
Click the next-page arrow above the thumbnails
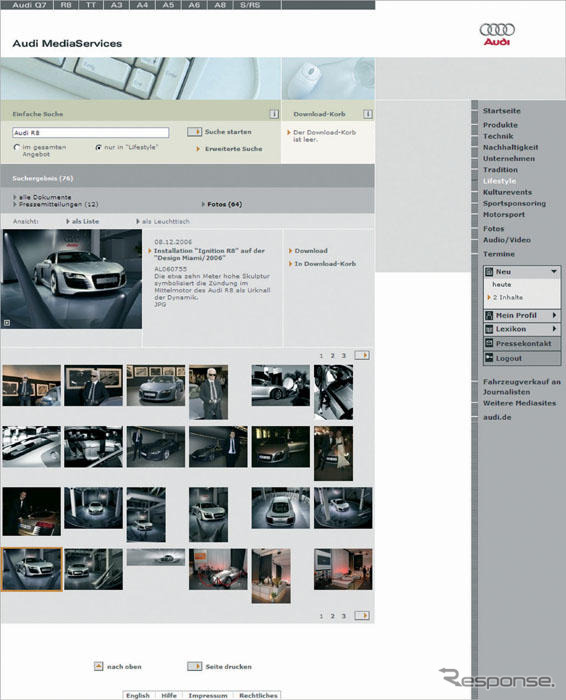(x=362, y=355)
